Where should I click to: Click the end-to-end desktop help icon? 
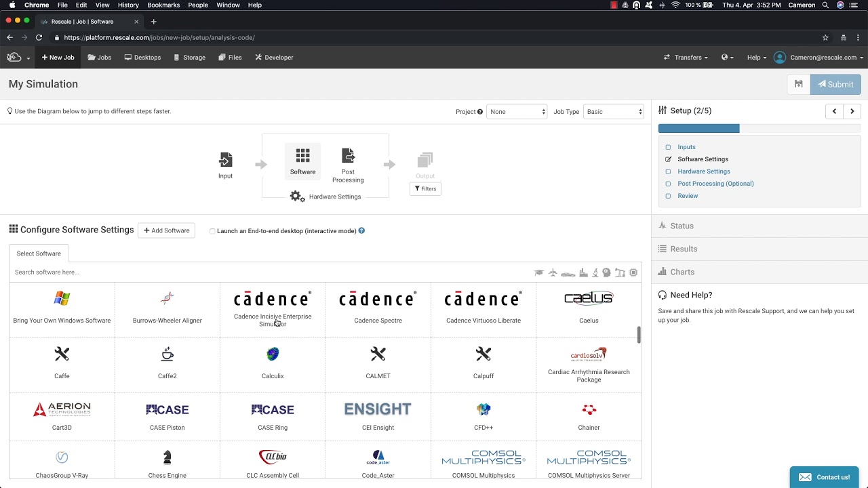pos(361,231)
